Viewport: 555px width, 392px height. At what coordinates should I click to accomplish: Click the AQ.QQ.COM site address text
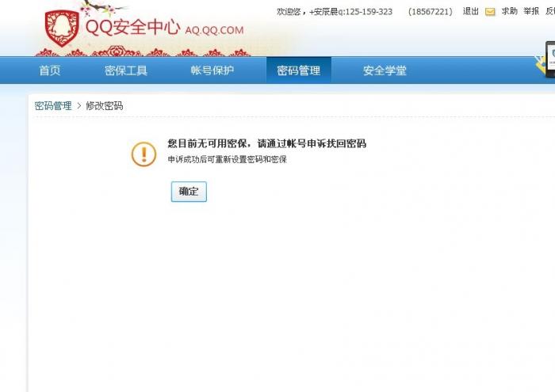tap(215, 30)
